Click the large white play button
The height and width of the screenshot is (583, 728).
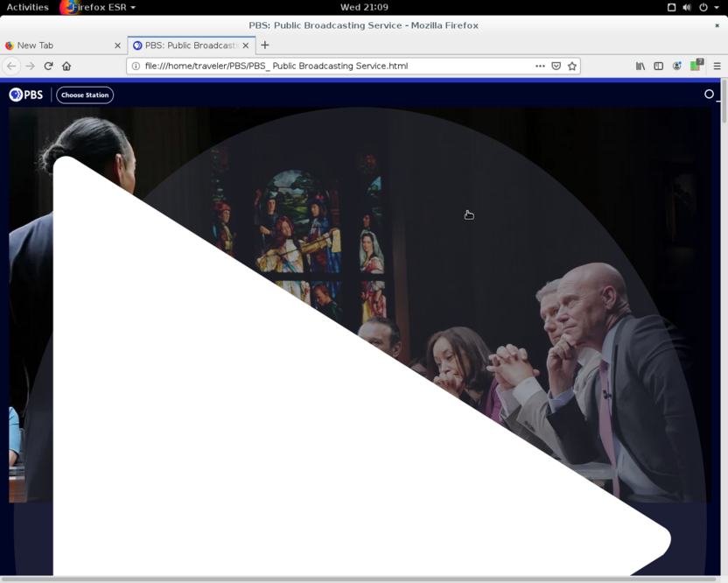(361, 367)
